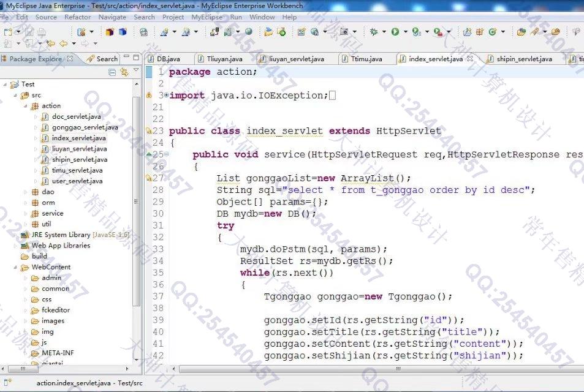Click the quick-fix lightbulb on line 23
Image resolution: width=584 pixels, height=392 pixels.
149,130
